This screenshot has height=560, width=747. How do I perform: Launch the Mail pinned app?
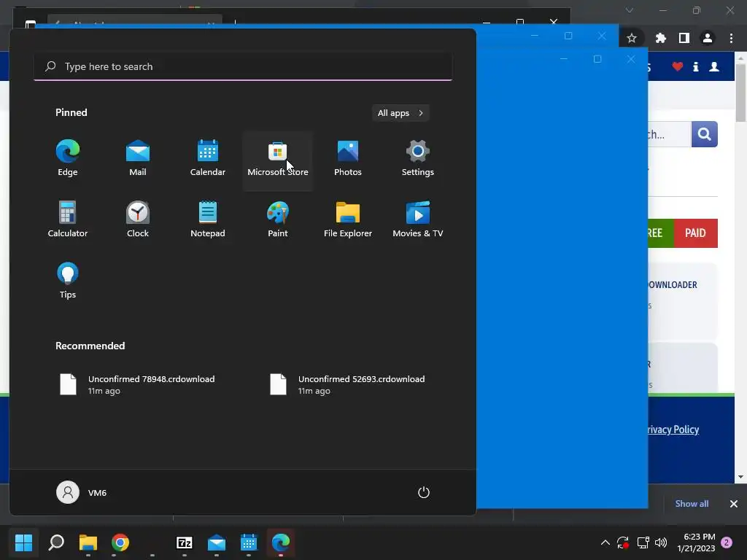pos(138,159)
